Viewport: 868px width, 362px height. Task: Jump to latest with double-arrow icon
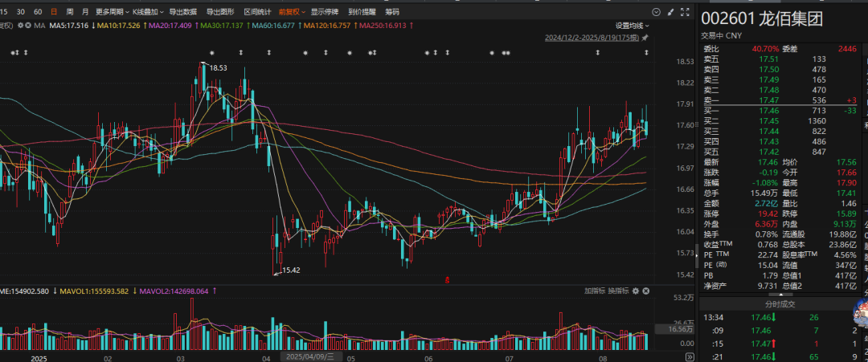click(x=690, y=356)
